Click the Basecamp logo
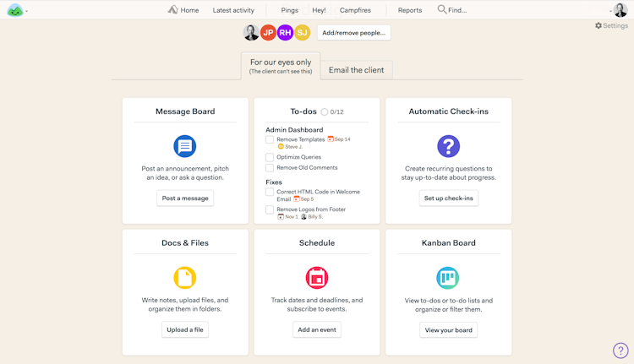The image size is (634, 364). (14, 10)
